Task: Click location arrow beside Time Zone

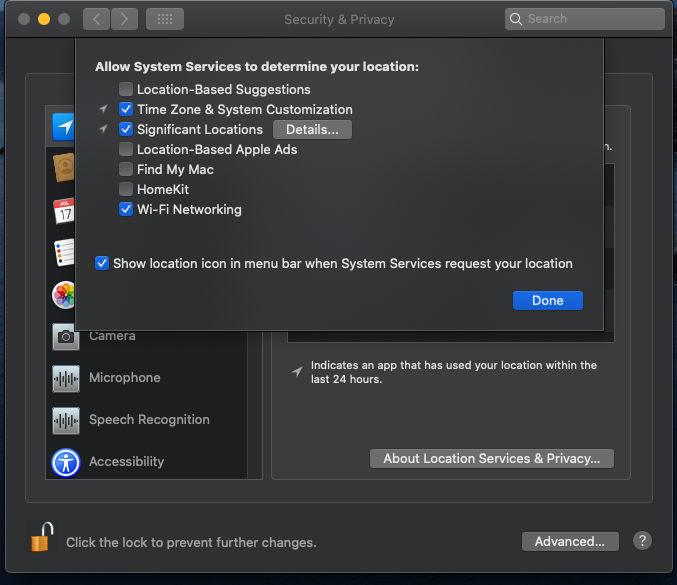Action: [103, 109]
